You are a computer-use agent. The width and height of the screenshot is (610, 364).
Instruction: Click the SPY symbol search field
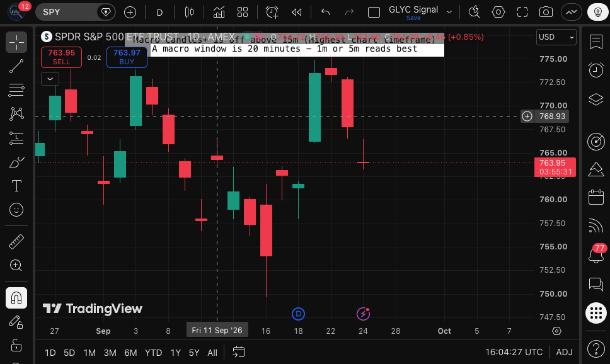tap(66, 12)
